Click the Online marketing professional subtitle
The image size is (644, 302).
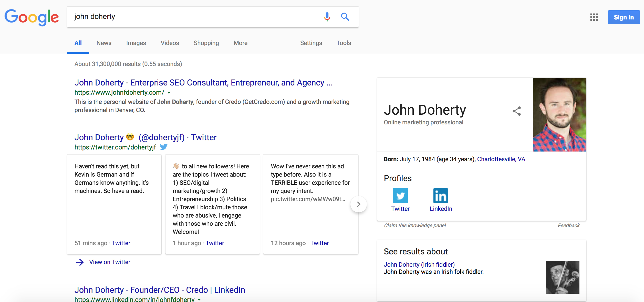point(423,122)
